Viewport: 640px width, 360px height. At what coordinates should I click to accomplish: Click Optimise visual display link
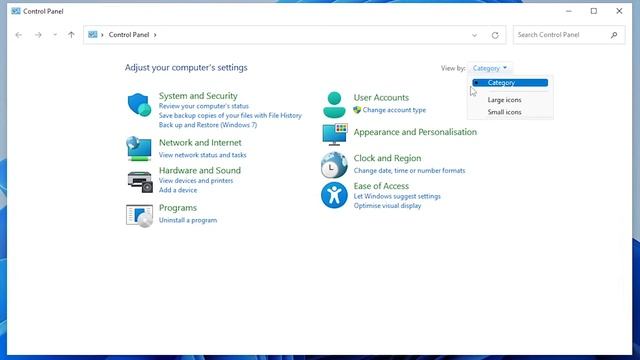(387, 206)
